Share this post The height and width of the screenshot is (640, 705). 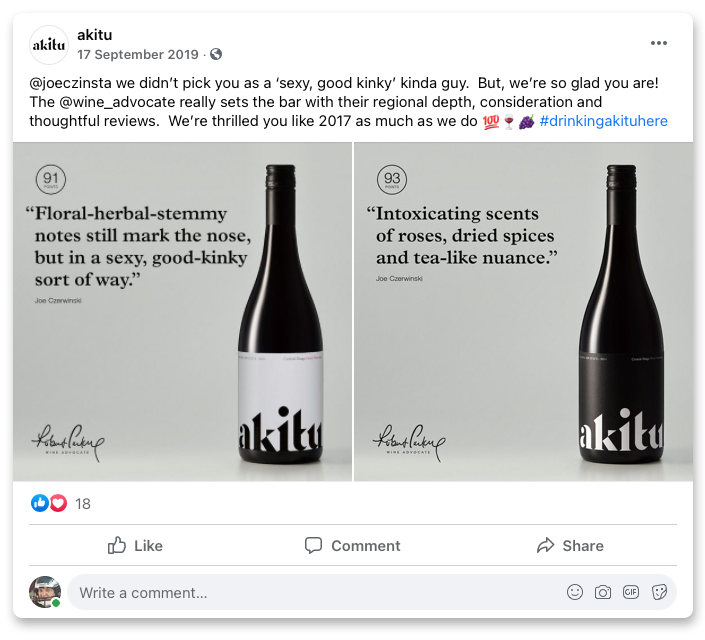570,545
